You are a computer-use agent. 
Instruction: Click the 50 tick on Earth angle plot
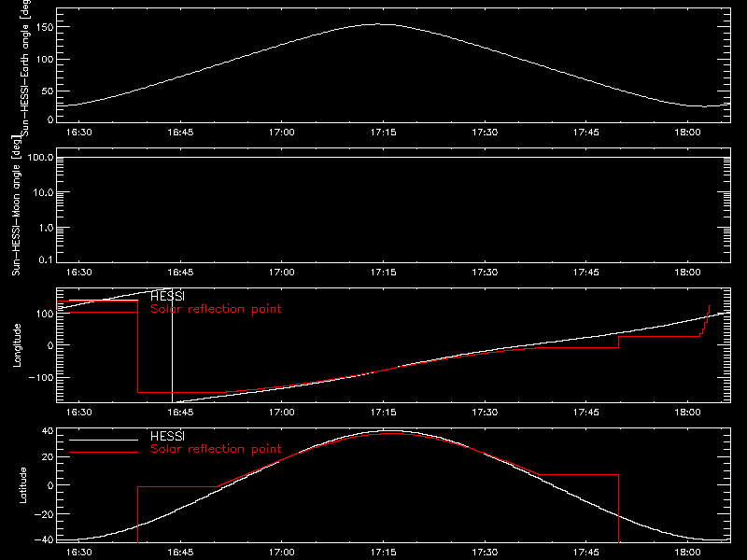pyautogui.click(x=48, y=91)
